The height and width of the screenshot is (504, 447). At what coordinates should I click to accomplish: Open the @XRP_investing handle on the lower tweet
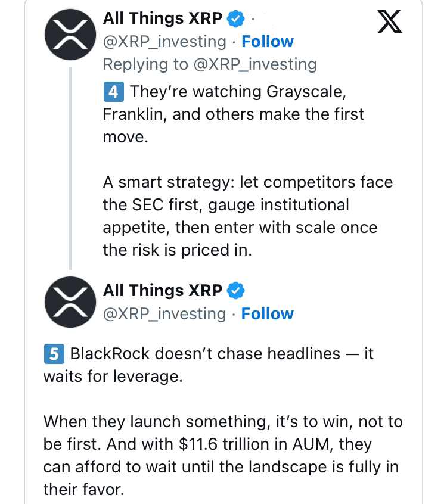pyautogui.click(x=164, y=313)
